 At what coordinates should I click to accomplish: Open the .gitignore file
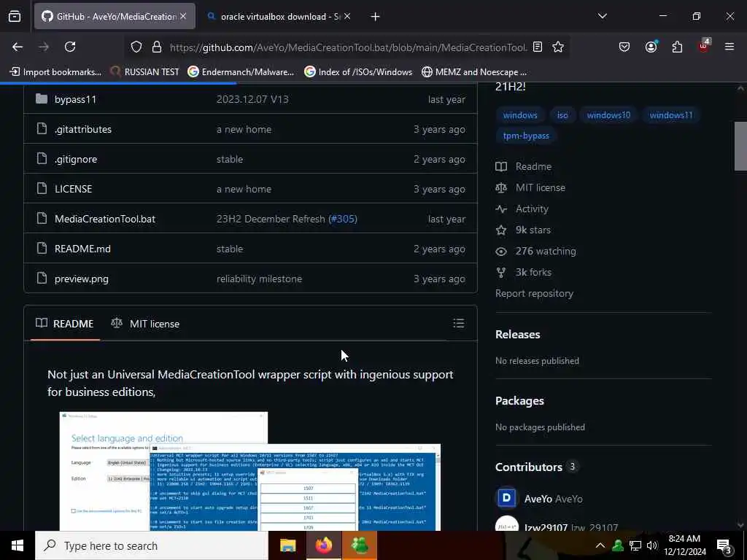pyautogui.click(x=76, y=160)
